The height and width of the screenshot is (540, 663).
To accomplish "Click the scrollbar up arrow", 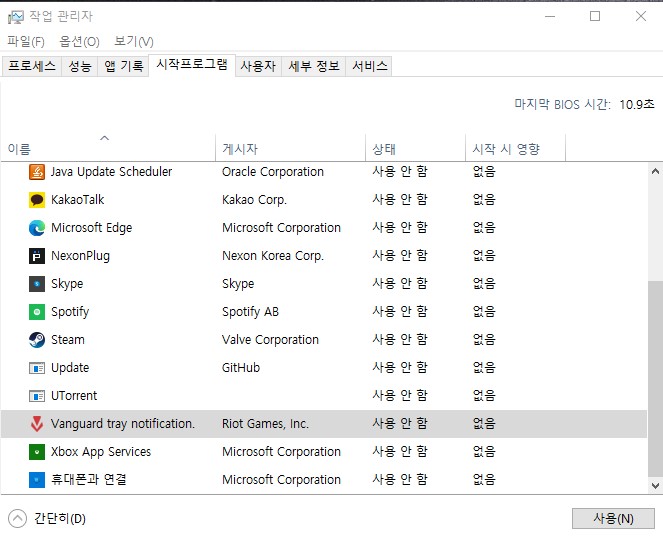I will tap(655, 171).
